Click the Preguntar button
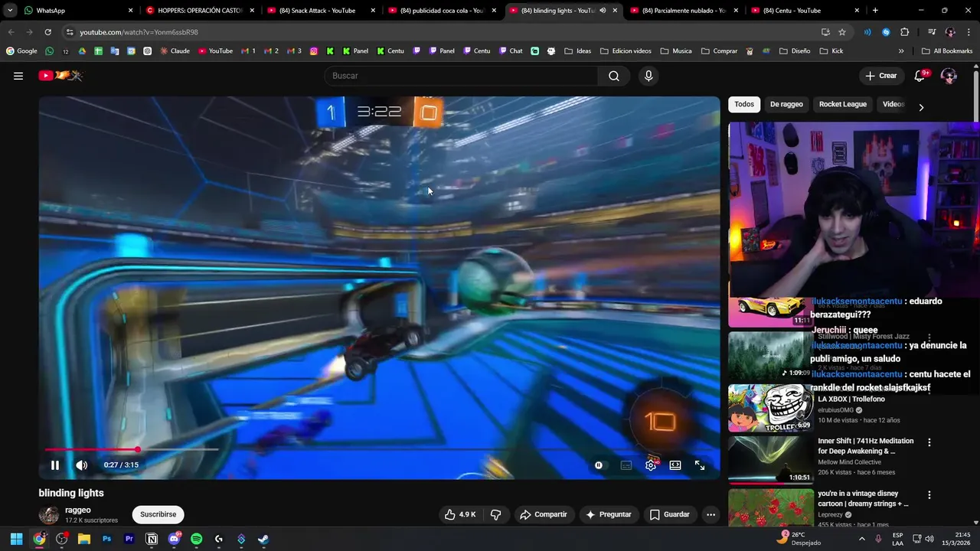The width and height of the screenshot is (980, 551). tap(609, 514)
